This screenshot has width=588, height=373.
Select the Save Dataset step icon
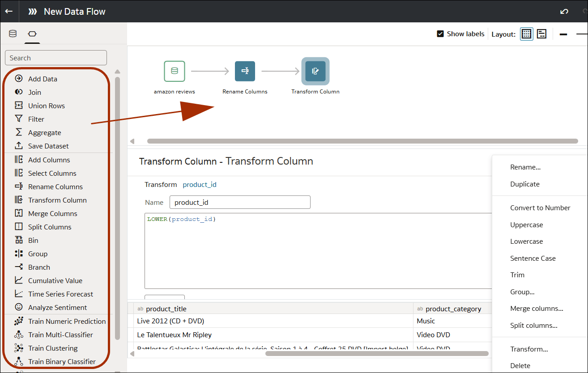18,146
